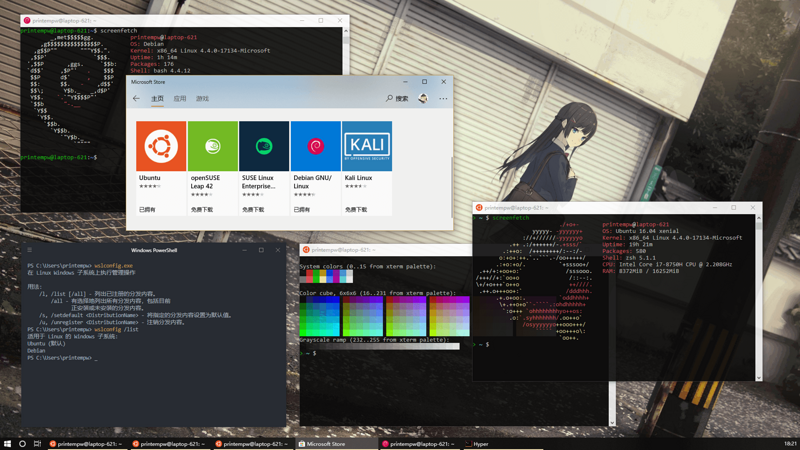Screen dimensions: 800x450
Task: Click 免费下载 under openSUSE Leap 42
Action: [x=202, y=210]
